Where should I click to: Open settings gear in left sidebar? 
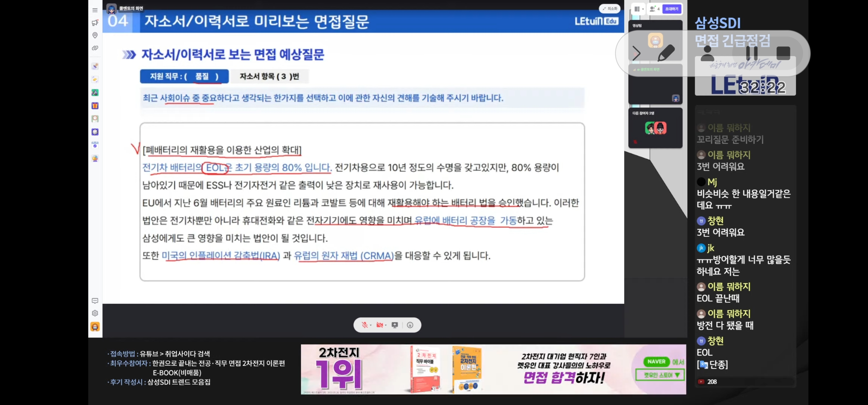coord(95,313)
